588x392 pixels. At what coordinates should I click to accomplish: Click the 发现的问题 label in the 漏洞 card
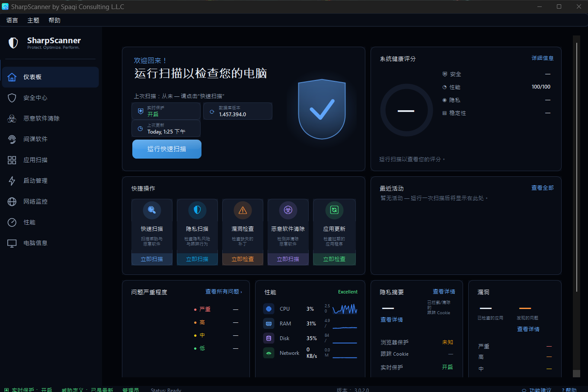tap(527, 318)
